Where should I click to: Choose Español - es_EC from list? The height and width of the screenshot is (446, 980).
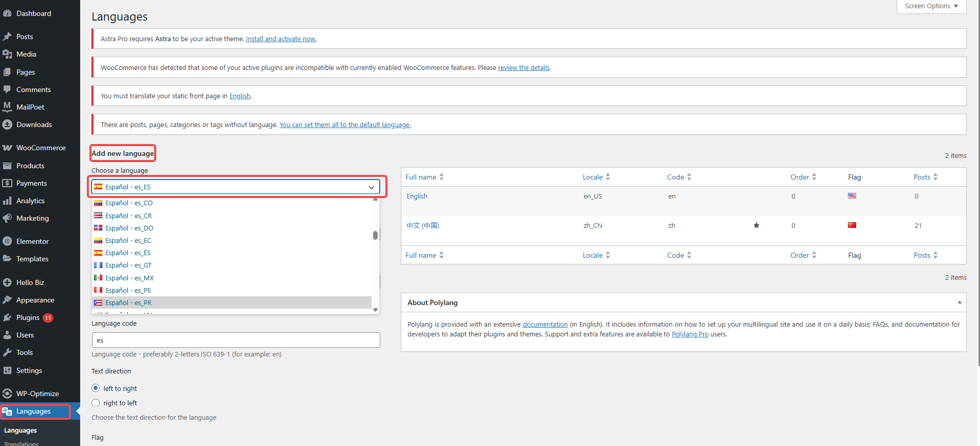coord(232,240)
